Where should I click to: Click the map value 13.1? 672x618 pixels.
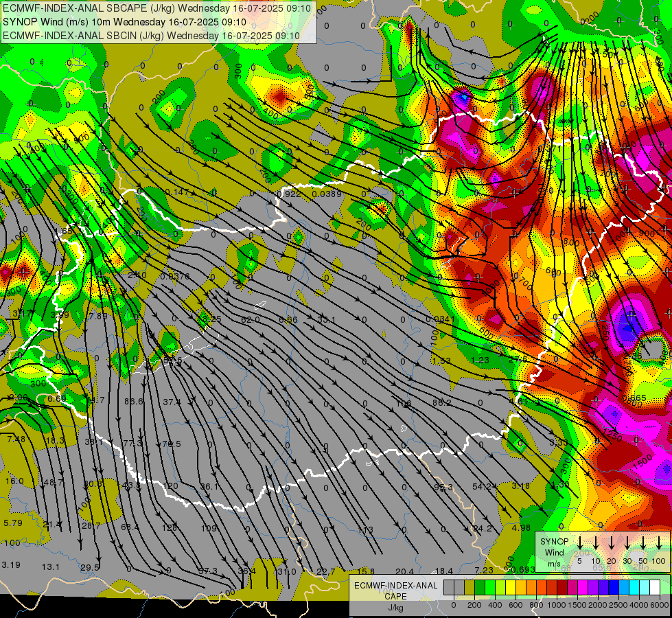pyautogui.click(x=51, y=567)
